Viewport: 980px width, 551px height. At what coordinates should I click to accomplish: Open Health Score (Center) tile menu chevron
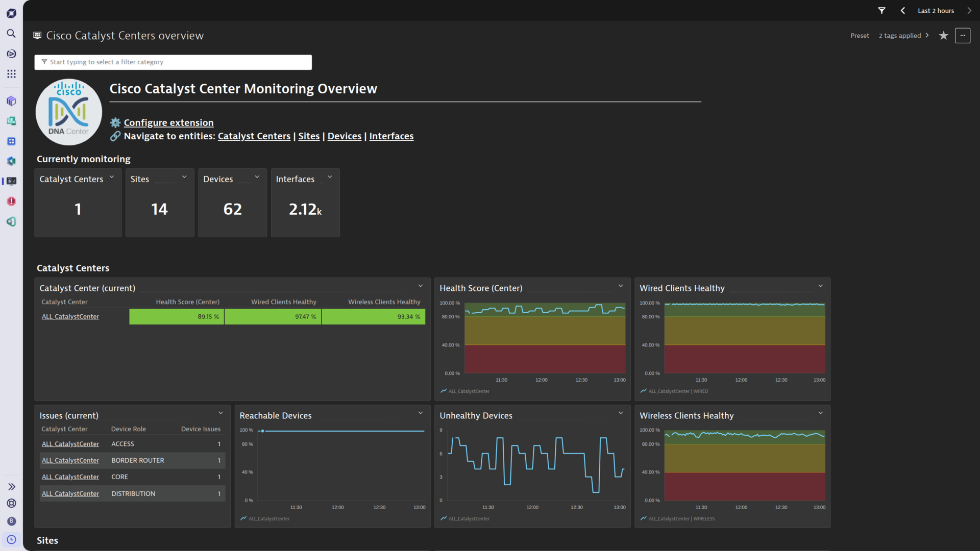pos(621,286)
